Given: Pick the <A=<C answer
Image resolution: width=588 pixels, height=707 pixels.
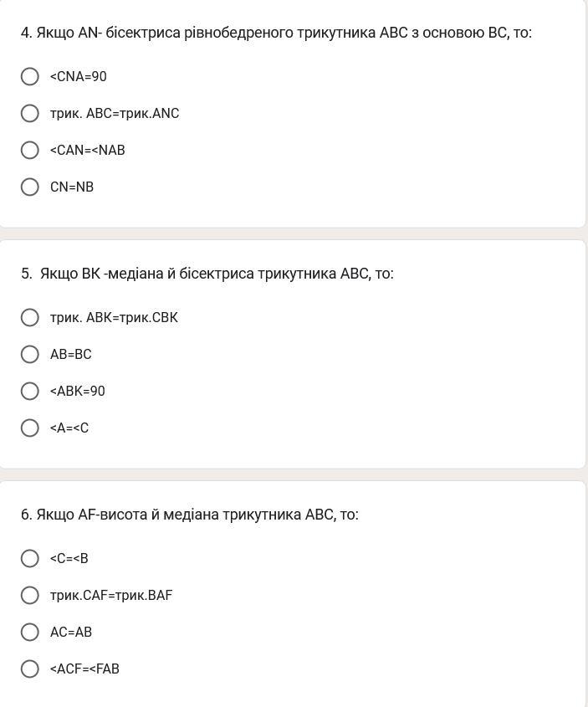Looking at the screenshot, I should coord(30,428).
